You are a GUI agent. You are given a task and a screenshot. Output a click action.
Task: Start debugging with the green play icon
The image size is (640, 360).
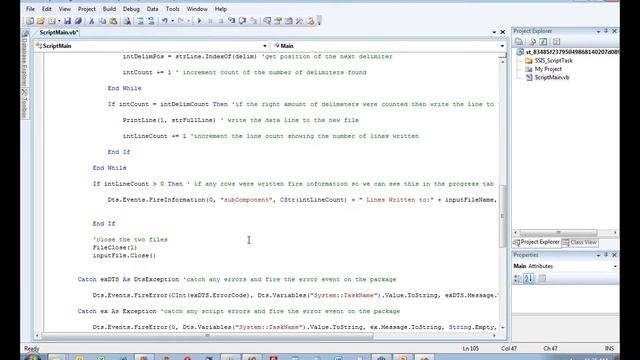200,21
